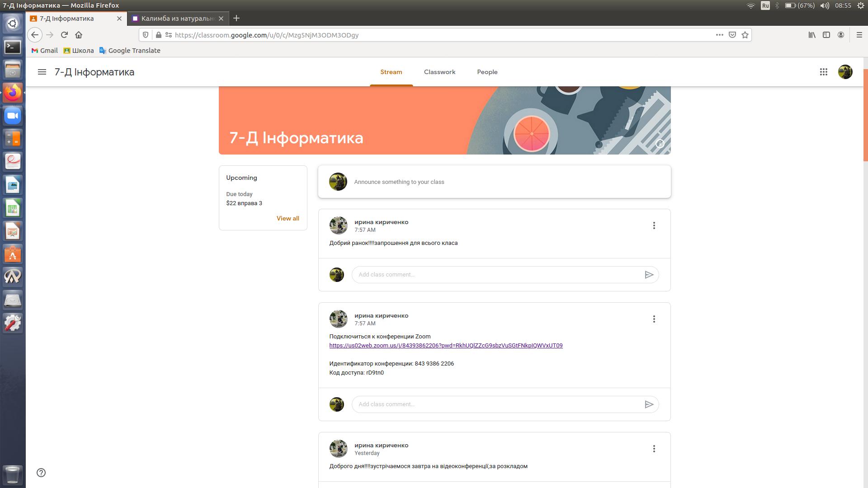The width and height of the screenshot is (868, 488).
Task: Click the page vertical scrollbar
Action: 865,115
